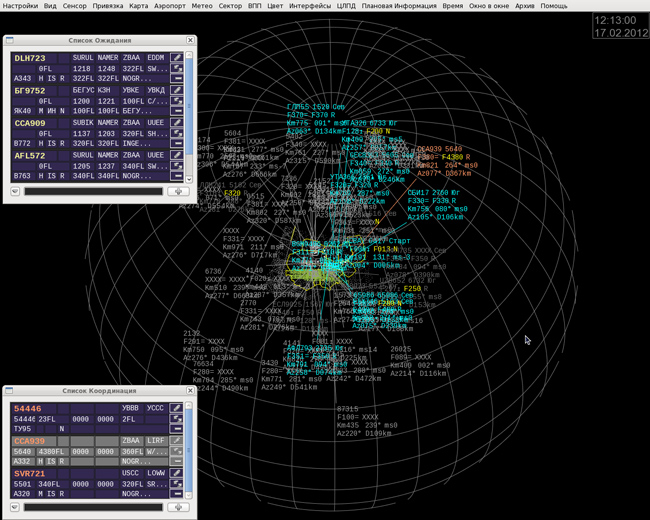Screen dimensions: 650x520
Task: Click the CCA939 5640 track label on radar
Action: (439, 149)
